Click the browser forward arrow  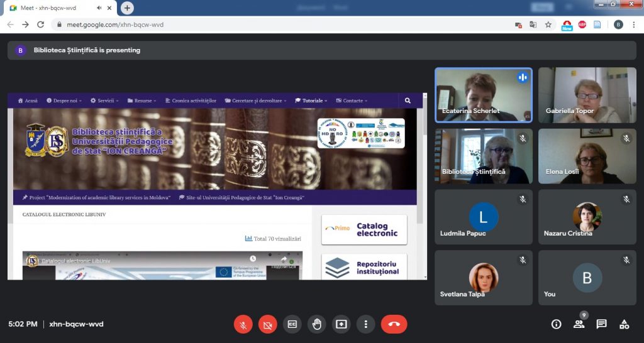pos(25,24)
